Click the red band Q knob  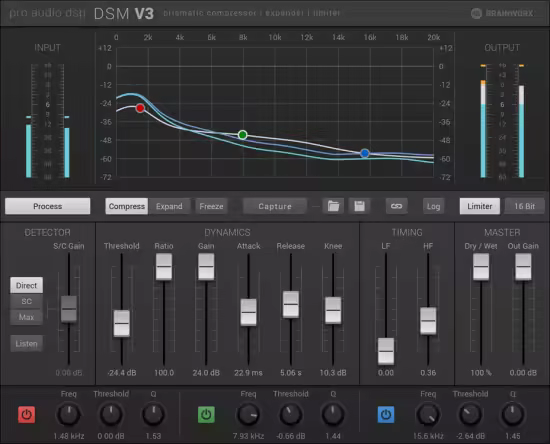tap(153, 415)
